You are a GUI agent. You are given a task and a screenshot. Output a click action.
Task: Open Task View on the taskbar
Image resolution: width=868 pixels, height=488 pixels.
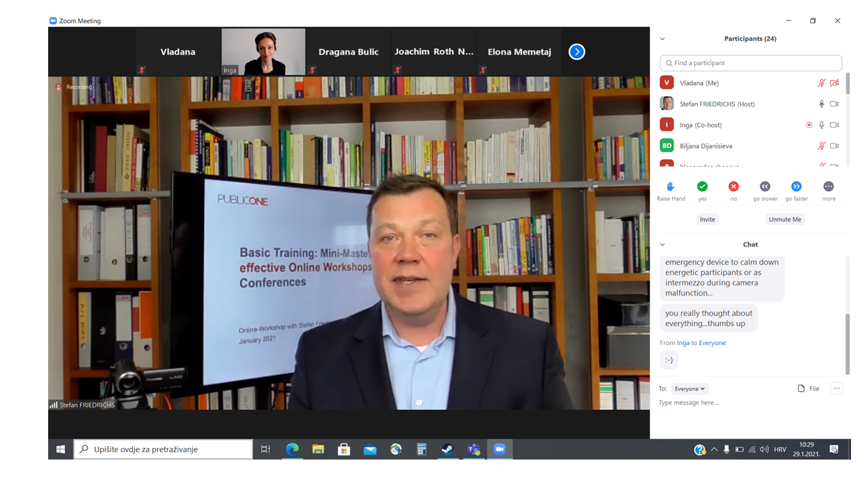(x=265, y=449)
